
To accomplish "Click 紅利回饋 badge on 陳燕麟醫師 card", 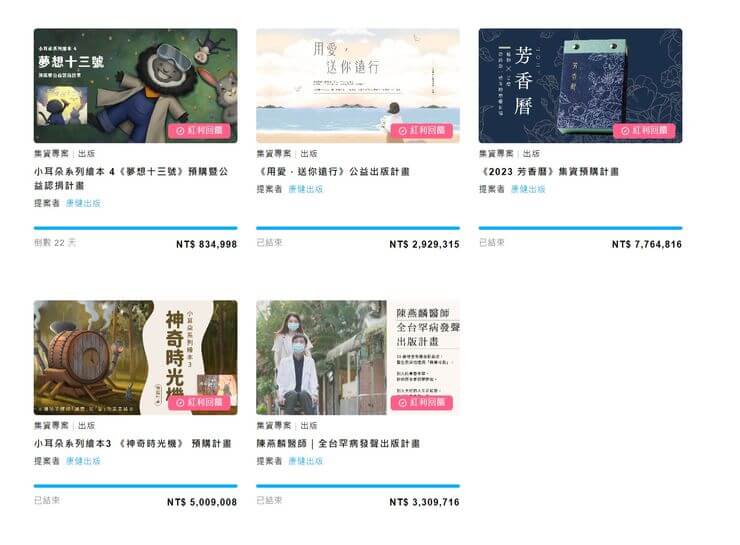I will pos(421,402).
